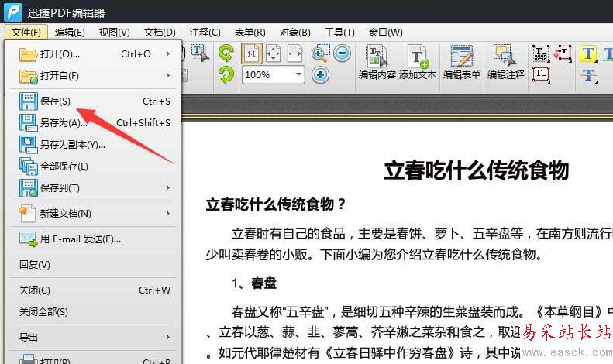Click the 打开自 folder icon

pyautogui.click(x=29, y=77)
